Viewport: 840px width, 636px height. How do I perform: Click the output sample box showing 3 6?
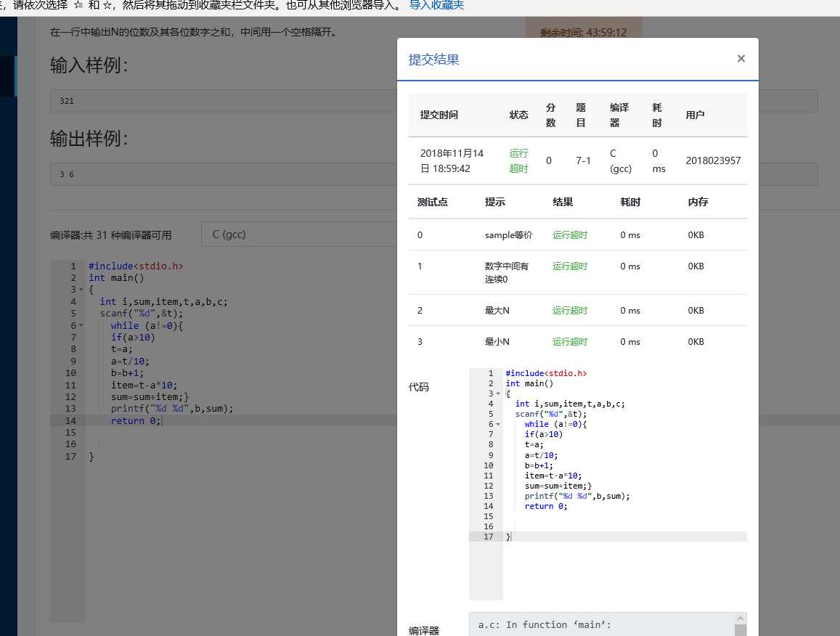pos(223,174)
